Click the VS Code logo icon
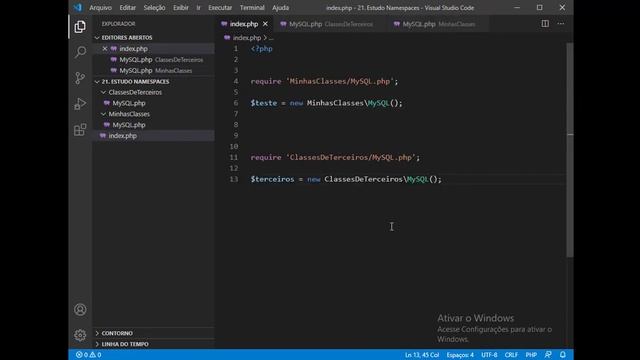The image size is (640, 360). pos(78,7)
